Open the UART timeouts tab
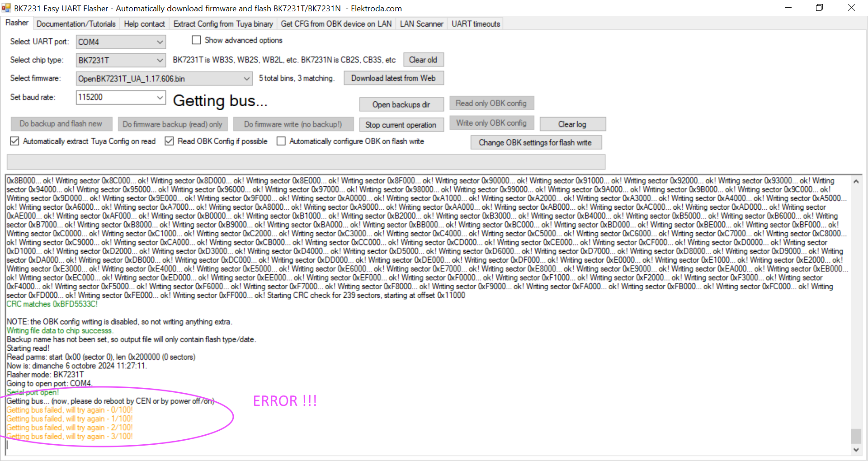 pyautogui.click(x=476, y=24)
